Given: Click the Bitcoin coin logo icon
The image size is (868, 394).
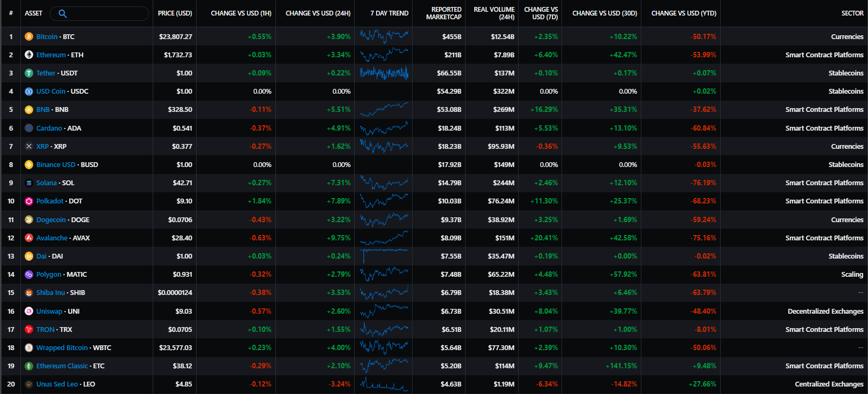Looking at the screenshot, I should click(29, 36).
